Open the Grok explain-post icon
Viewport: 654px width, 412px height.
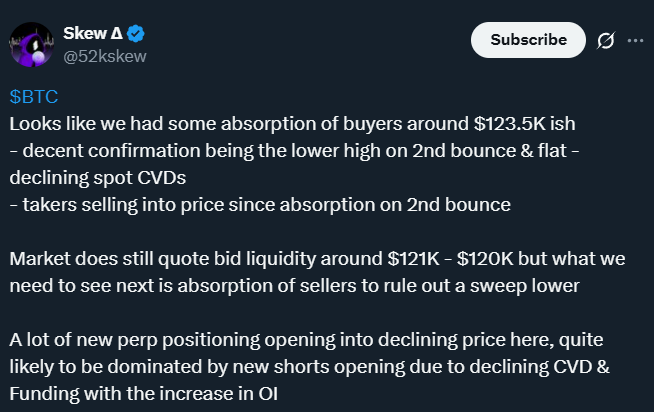pos(605,41)
